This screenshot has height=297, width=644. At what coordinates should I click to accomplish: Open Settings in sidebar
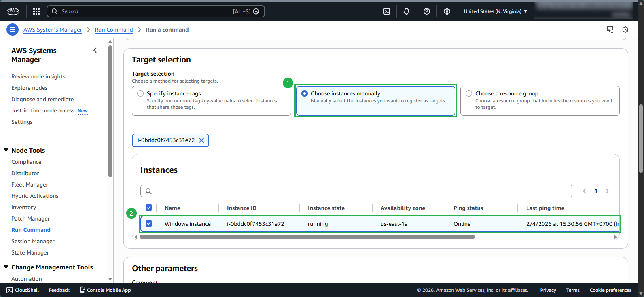(x=22, y=122)
